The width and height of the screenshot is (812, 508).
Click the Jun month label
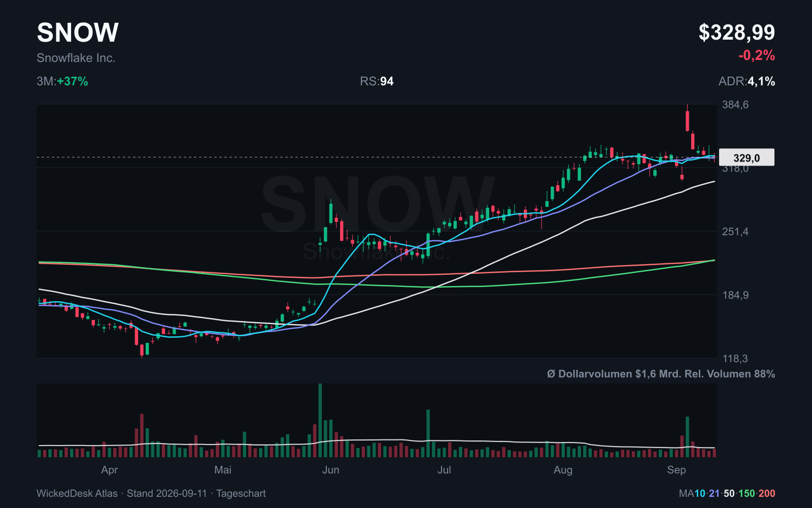(x=331, y=470)
